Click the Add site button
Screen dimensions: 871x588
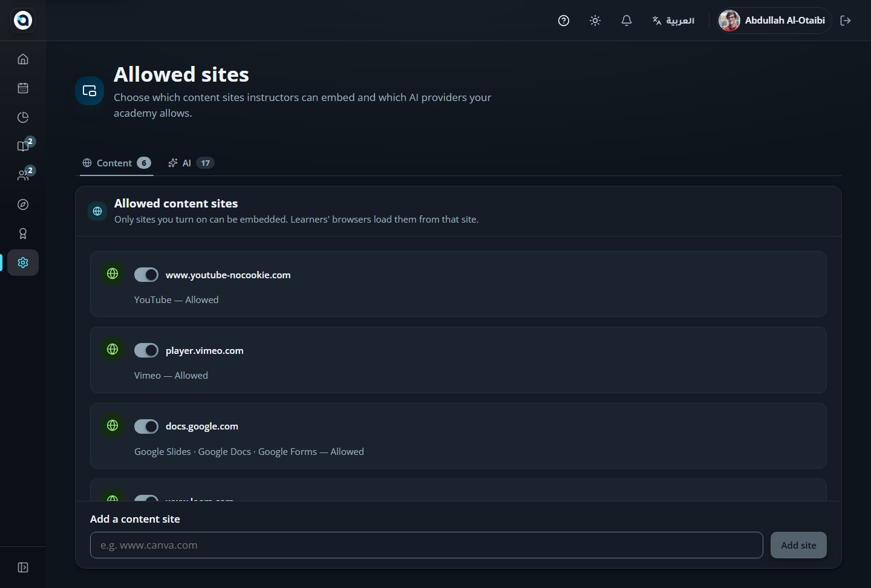[798, 545]
